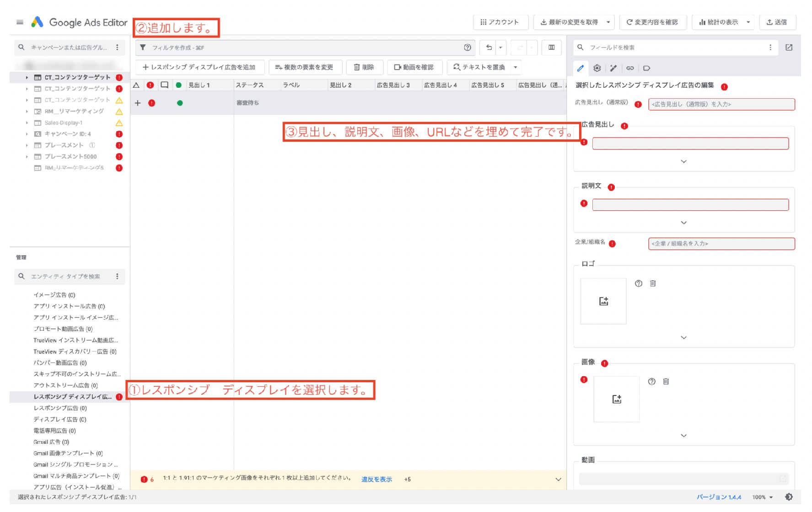Open the テキストを置換 dropdown arrow

pyautogui.click(x=516, y=67)
